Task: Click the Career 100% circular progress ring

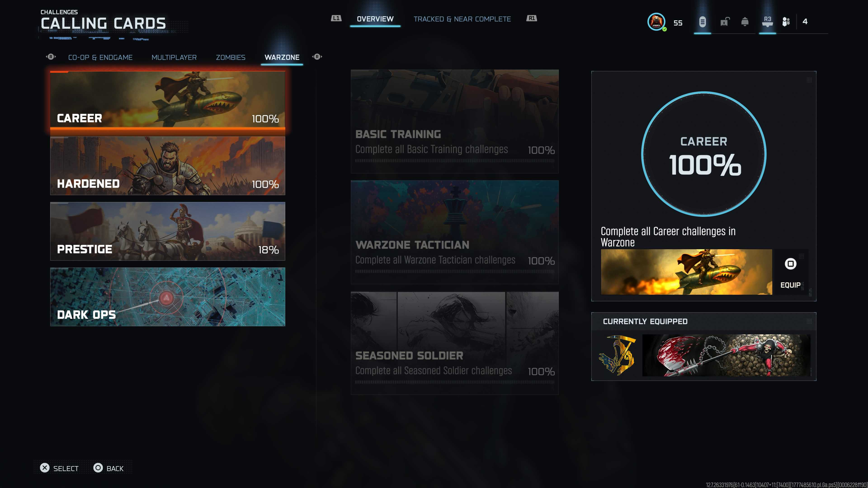Action: [704, 154]
